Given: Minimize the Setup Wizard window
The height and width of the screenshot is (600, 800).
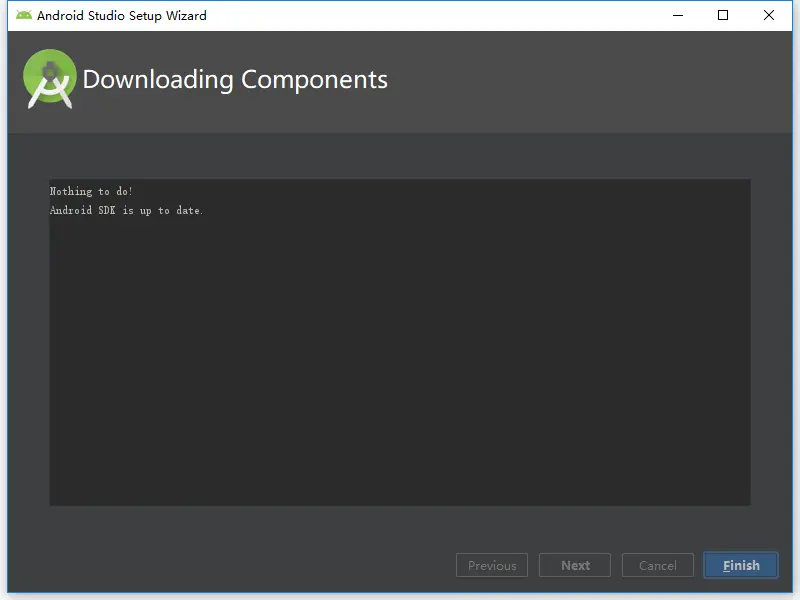Looking at the screenshot, I should [x=678, y=15].
